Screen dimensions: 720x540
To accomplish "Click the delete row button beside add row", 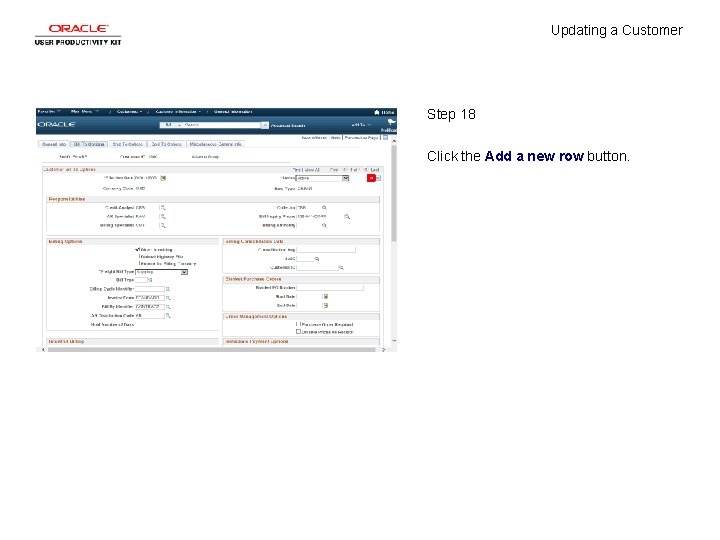I will 378,178.
